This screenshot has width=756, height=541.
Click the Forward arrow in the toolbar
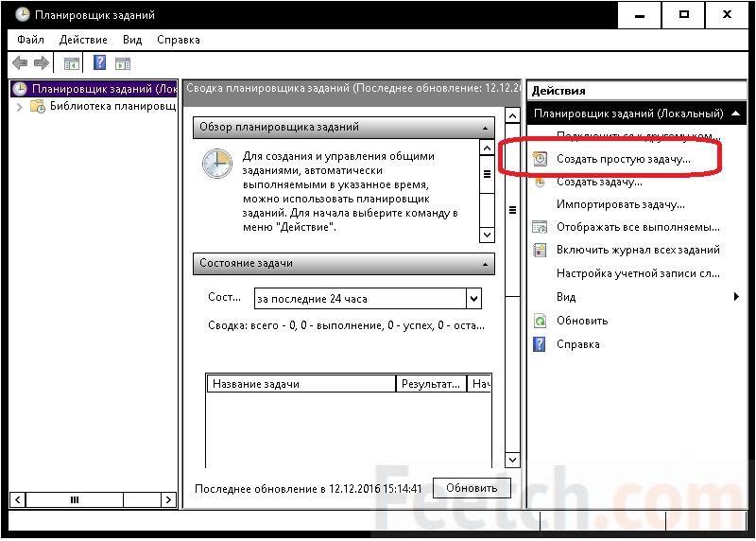coord(41,63)
